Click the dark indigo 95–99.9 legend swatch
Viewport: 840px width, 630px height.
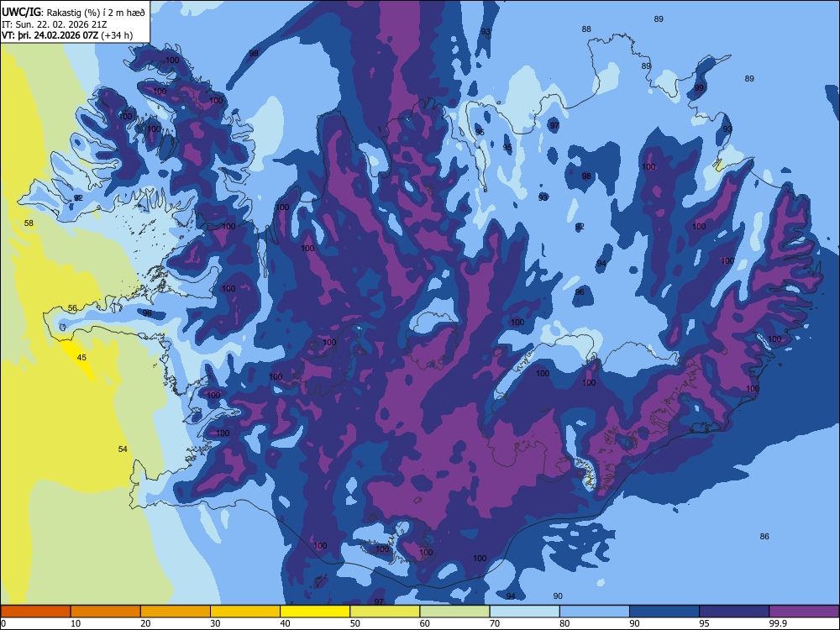pyautogui.click(x=734, y=612)
